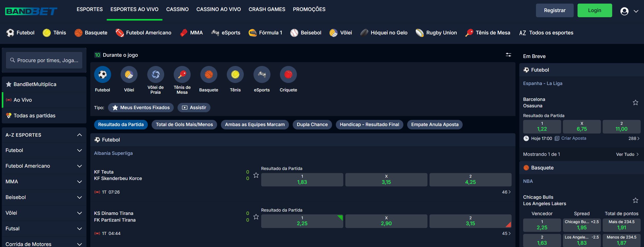The height and width of the screenshot is (247, 644).
Task: Expand Futebol Americano in the sidebar
Action: pyautogui.click(x=44, y=166)
